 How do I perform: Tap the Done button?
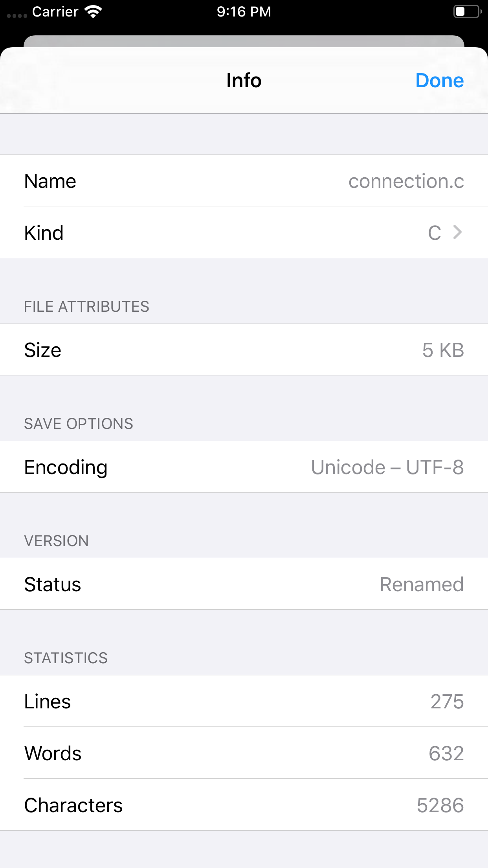439,81
